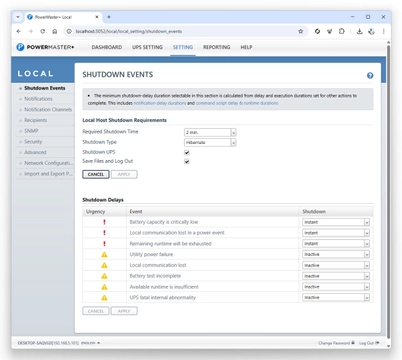Select Shutdown Events in sidebar
The width and height of the screenshot is (402, 360).
[x=45, y=88]
